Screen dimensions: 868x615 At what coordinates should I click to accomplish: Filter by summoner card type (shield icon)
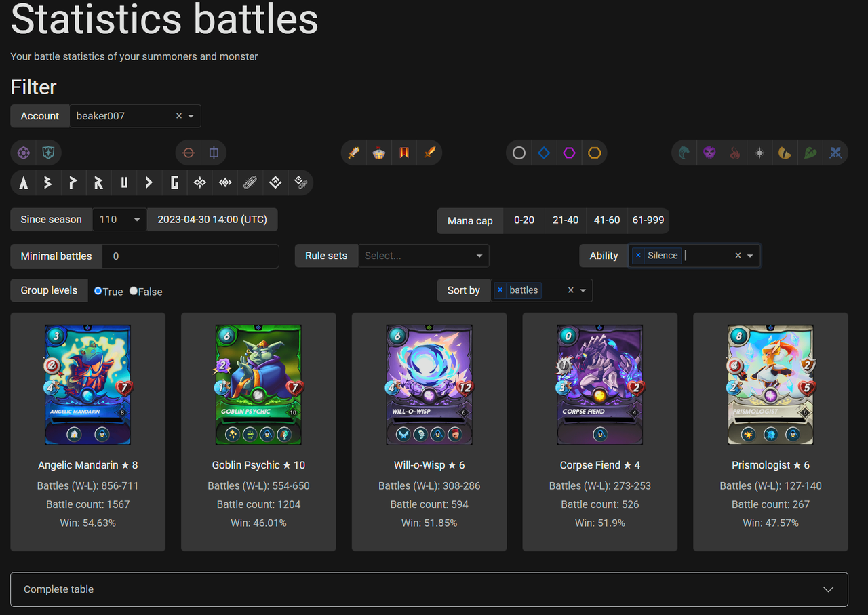click(48, 153)
